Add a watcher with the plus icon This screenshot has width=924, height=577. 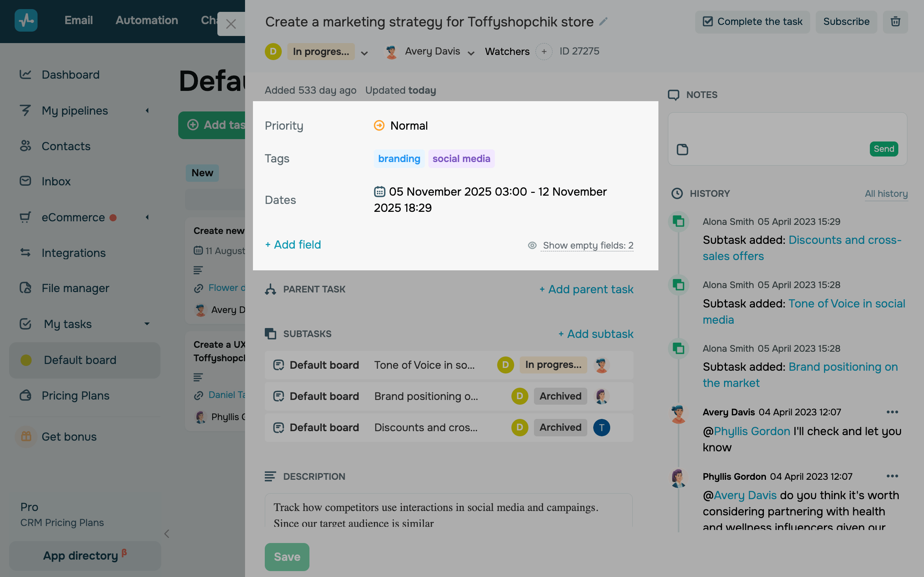point(544,51)
